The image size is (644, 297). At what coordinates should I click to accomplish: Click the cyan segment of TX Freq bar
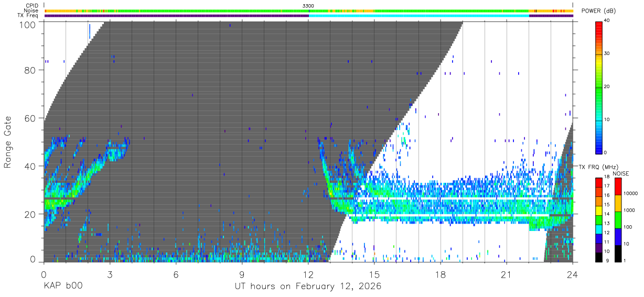[x=419, y=16]
